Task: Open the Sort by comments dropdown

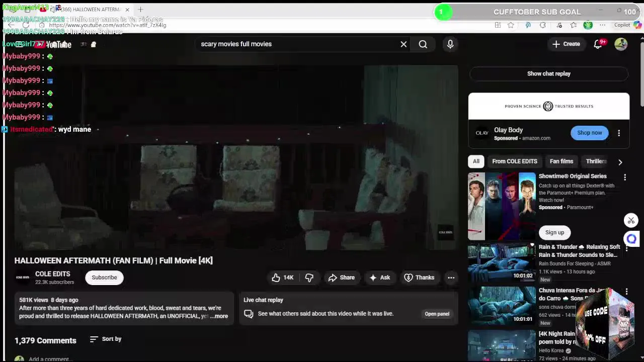Action: [106, 339]
